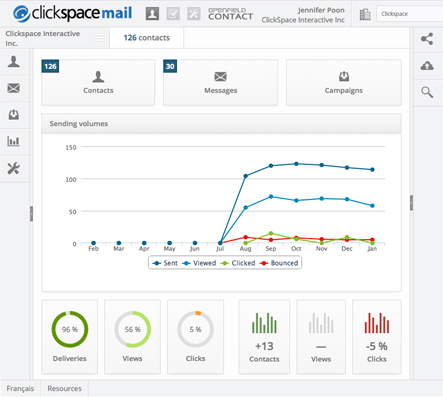Collapse the left sidebar using its handle

point(31,214)
